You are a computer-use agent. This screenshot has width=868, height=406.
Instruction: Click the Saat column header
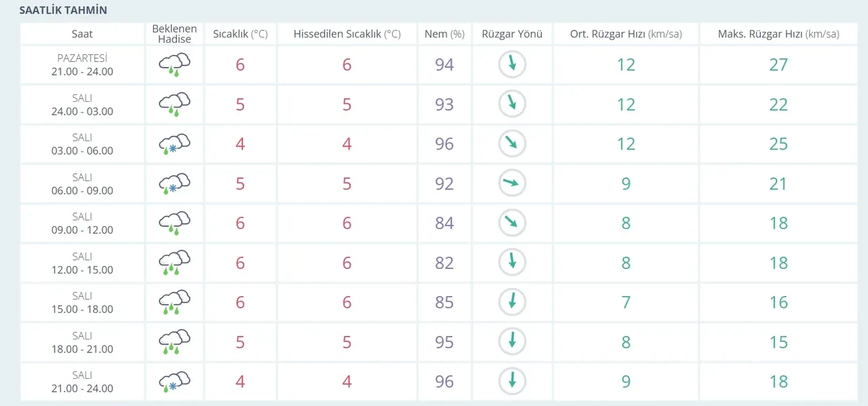(82, 34)
